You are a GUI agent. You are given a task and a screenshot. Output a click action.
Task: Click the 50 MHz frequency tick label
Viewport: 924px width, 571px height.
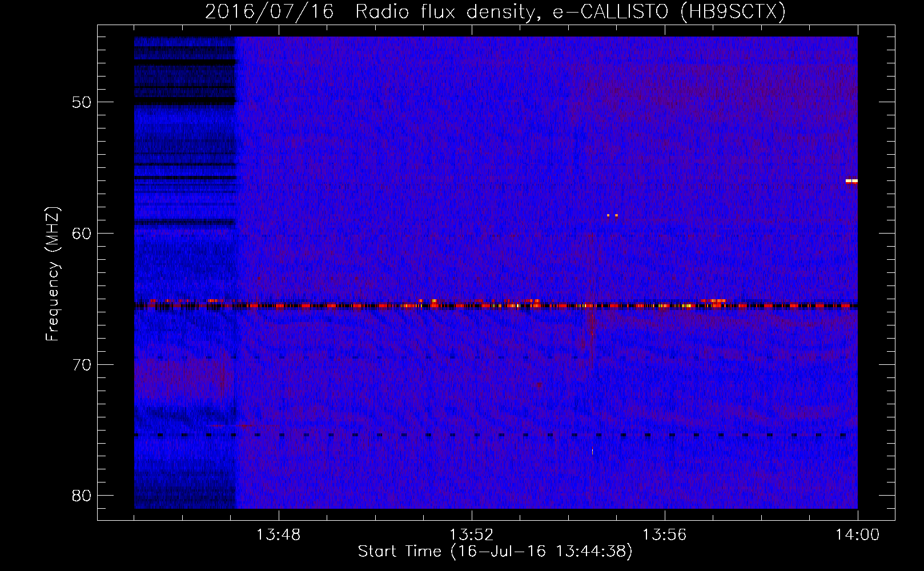coord(82,102)
